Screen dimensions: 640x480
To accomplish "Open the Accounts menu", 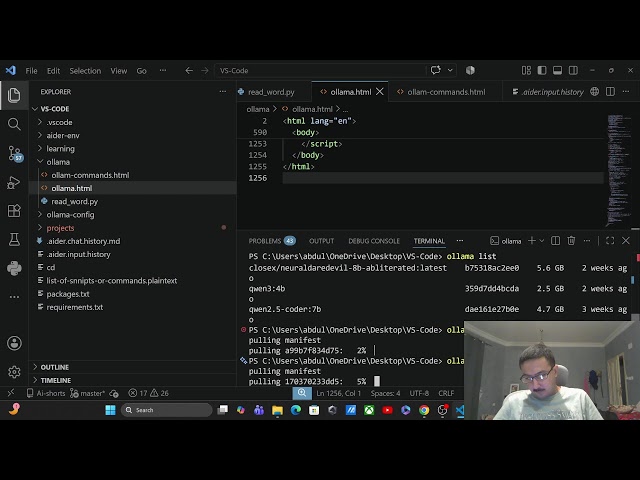I will 14,343.
